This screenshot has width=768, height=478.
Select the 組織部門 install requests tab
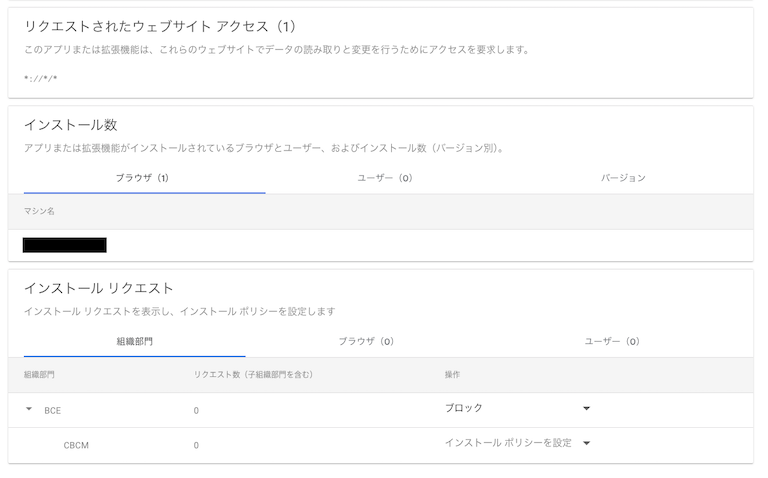(134, 341)
